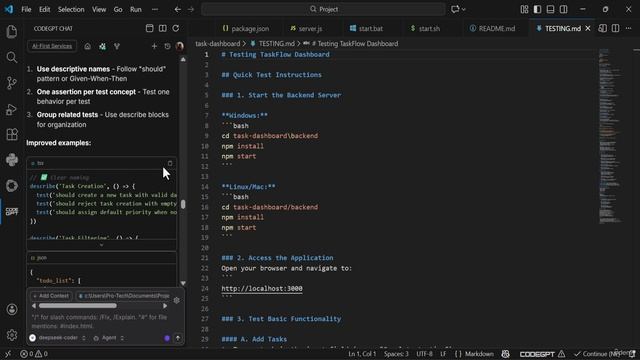Toggle the secondary side bar
The image size is (640, 360).
pyautogui.click(x=564, y=9)
